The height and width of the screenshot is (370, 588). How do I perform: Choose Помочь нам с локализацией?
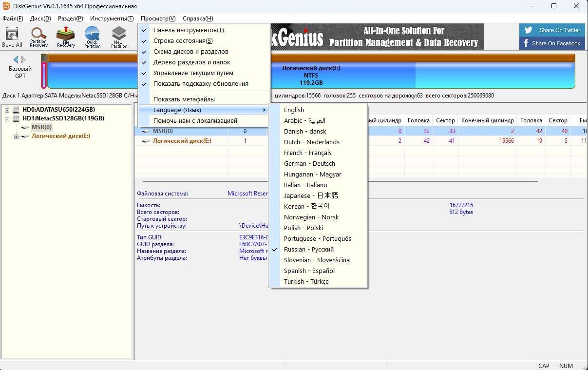pos(204,121)
